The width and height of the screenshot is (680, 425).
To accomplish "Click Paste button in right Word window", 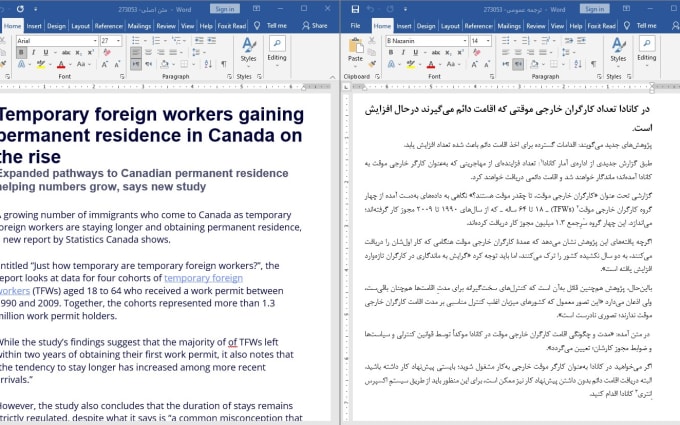I will (x=355, y=50).
